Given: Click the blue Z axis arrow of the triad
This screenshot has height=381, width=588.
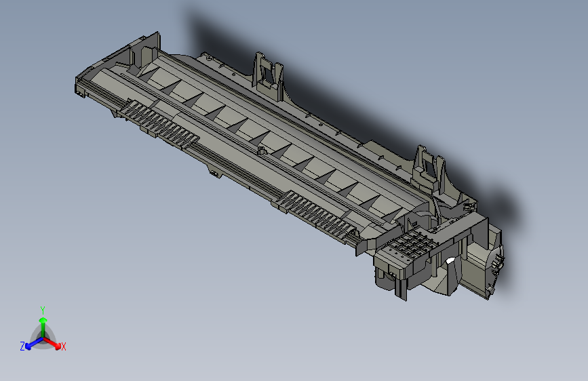Looking at the screenshot, I should point(34,343).
